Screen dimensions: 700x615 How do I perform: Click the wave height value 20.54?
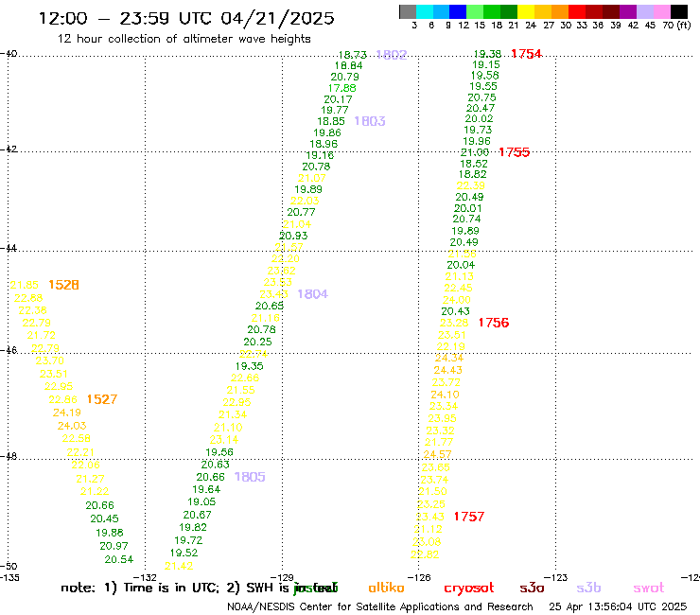pyautogui.click(x=119, y=559)
